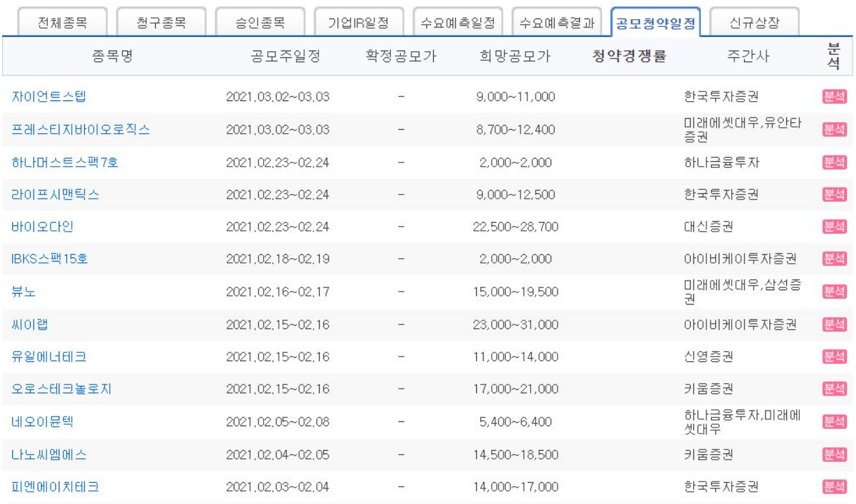Click 분석 badge for 뷰노
The height and width of the screenshot is (504, 856).
pyautogui.click(x=834, y=292)
